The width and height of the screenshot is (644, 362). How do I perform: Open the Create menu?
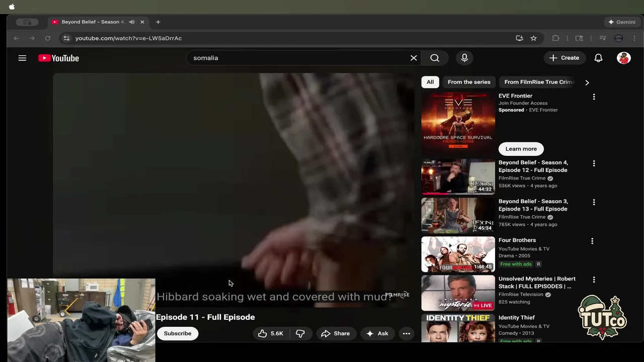tap(565, 58)
